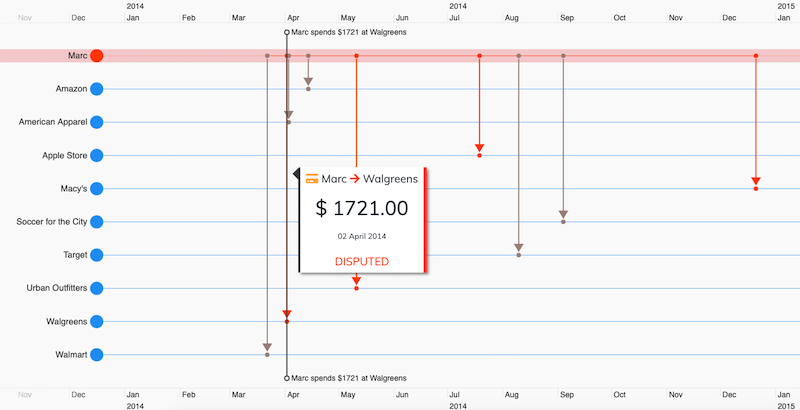Click the grey event dot on Target line
This screenshot has width=800, height=410.
518,255
